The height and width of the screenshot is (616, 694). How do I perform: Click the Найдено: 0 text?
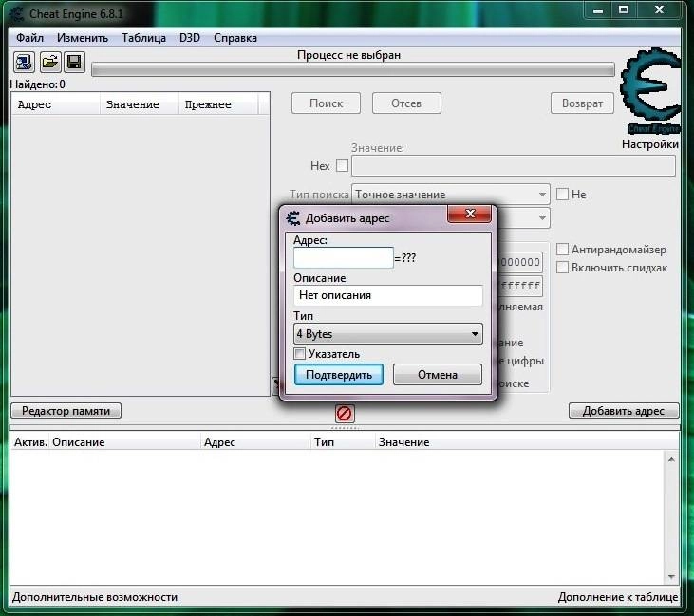coord(38,84)
